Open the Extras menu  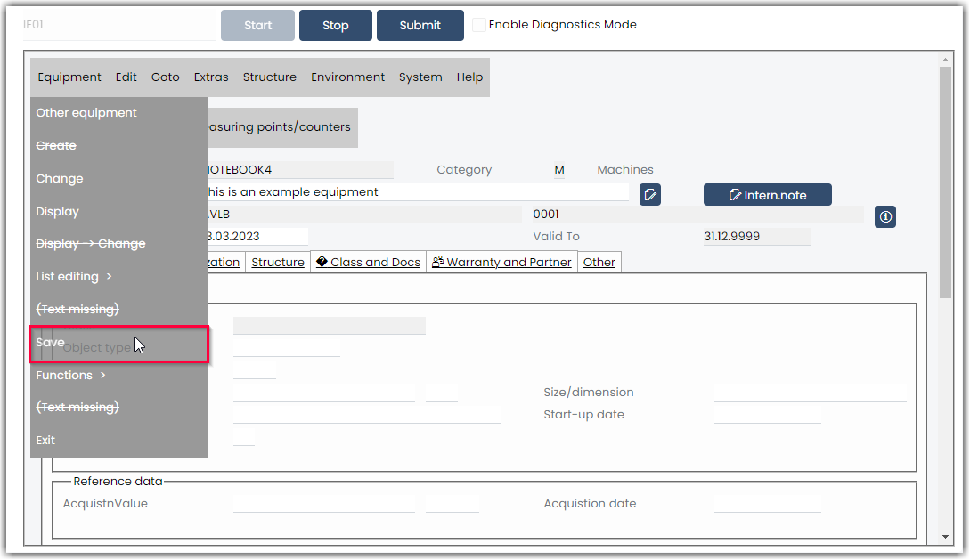pyautogui.click(x=211, y=77)
